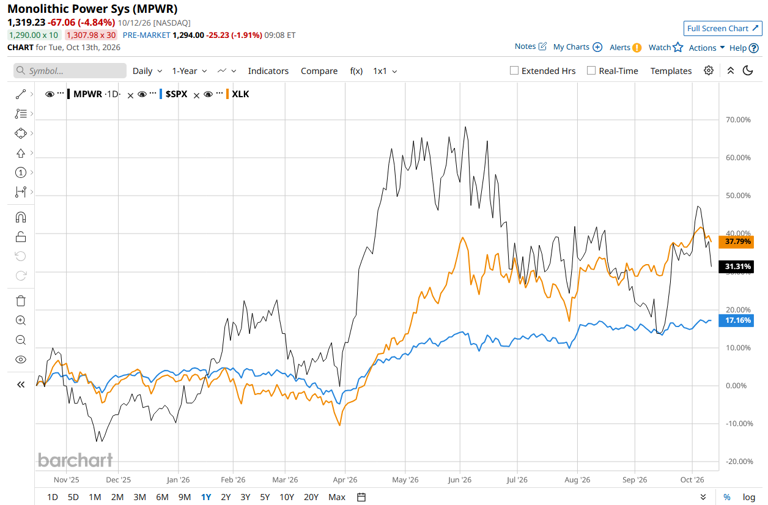Image resolution: width=768 pixels, height=505 pixels.
Task: Open the f(x) expressions menu
Action: (356, 71)
